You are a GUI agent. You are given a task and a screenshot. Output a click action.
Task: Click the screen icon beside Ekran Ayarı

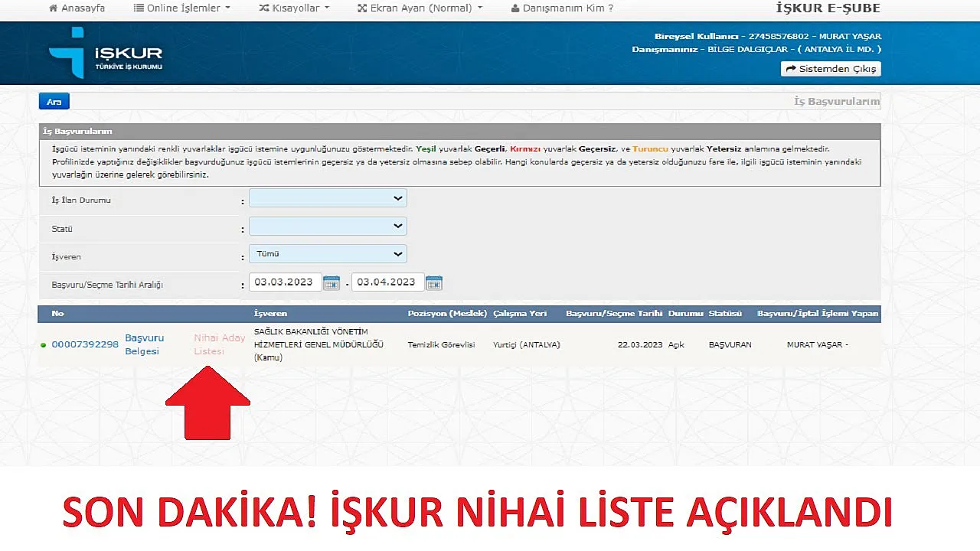pyautogui.click(x=362, y=8)
